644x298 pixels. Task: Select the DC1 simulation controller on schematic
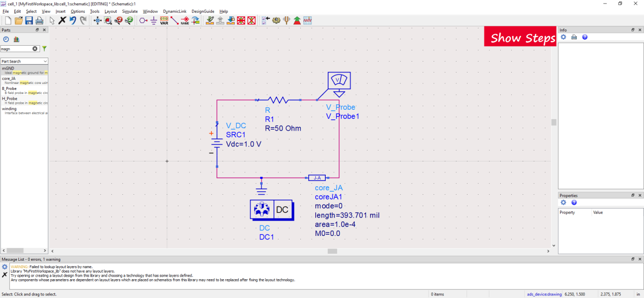click(x=272, y=210)
